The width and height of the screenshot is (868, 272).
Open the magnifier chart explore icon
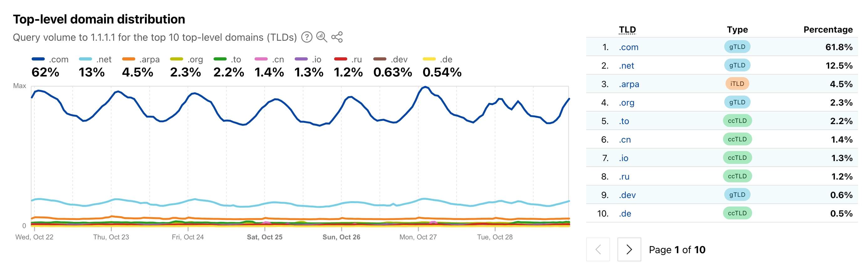point(322,37)
